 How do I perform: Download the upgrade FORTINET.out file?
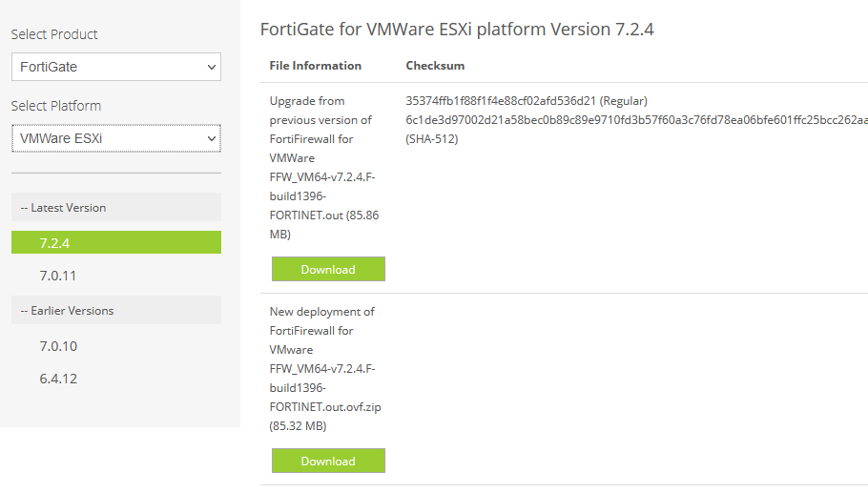(x=328, y=269)
